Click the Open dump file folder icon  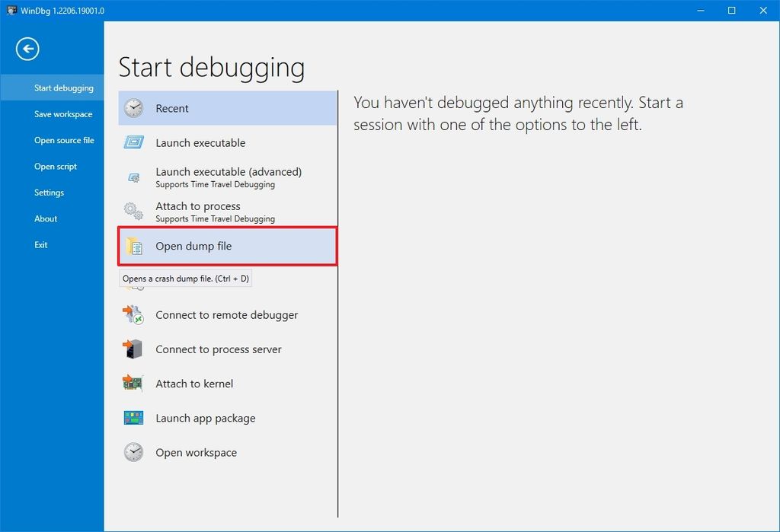134,246
